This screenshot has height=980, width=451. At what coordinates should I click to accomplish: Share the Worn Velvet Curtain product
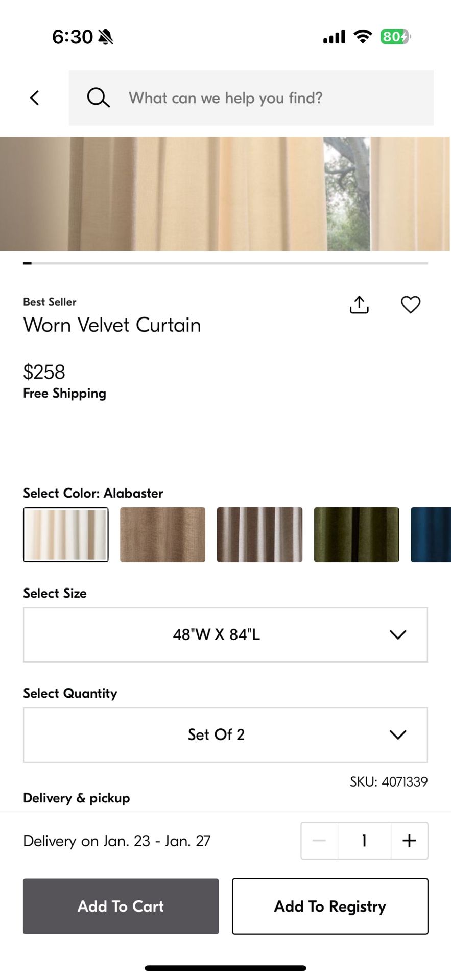(359, 304)
